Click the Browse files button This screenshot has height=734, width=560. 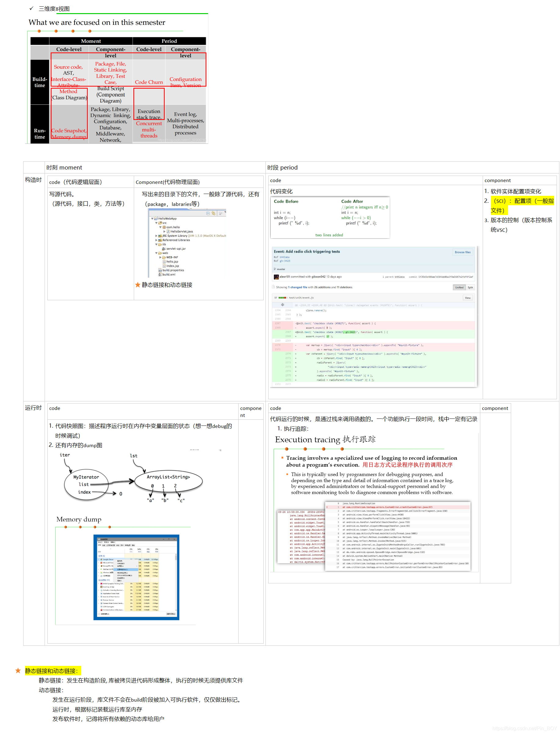tap(463, 252)
